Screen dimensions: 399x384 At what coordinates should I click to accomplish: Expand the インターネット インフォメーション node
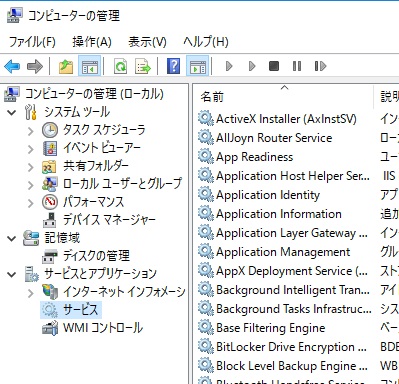(30, 293)
